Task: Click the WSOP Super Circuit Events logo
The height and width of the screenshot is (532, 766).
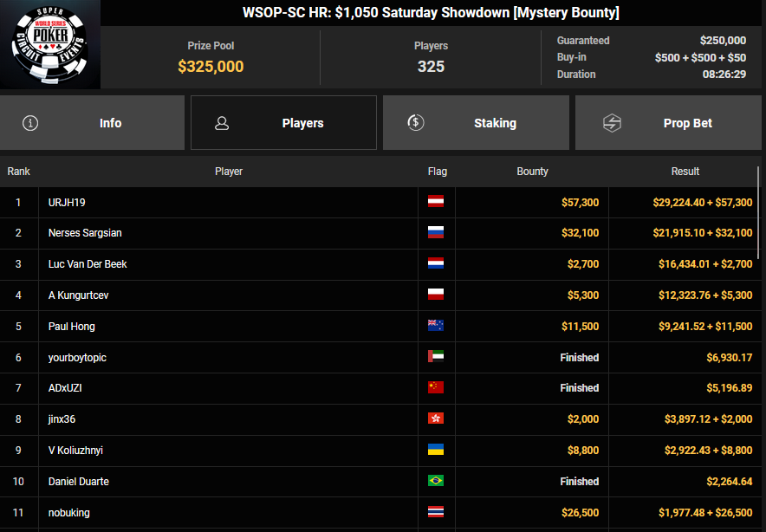Action: tap(49, 45)
